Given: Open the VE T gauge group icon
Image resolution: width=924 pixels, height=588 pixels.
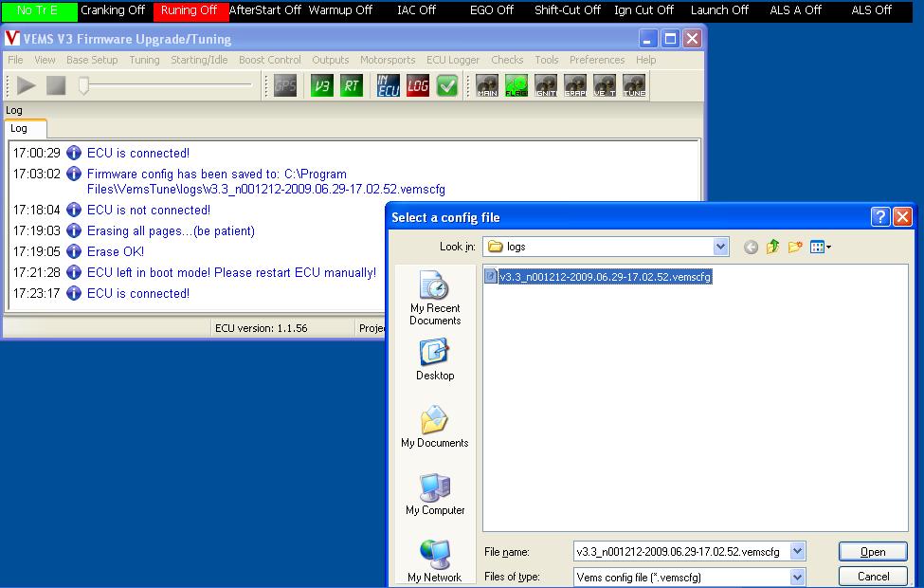Looking at the screenshot, I should click(x=605, y=86).
